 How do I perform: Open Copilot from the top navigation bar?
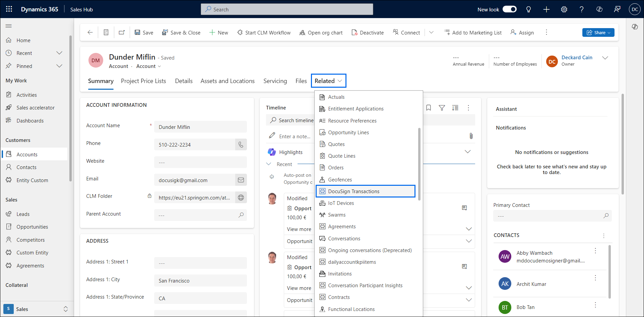(x=599, y=9)
